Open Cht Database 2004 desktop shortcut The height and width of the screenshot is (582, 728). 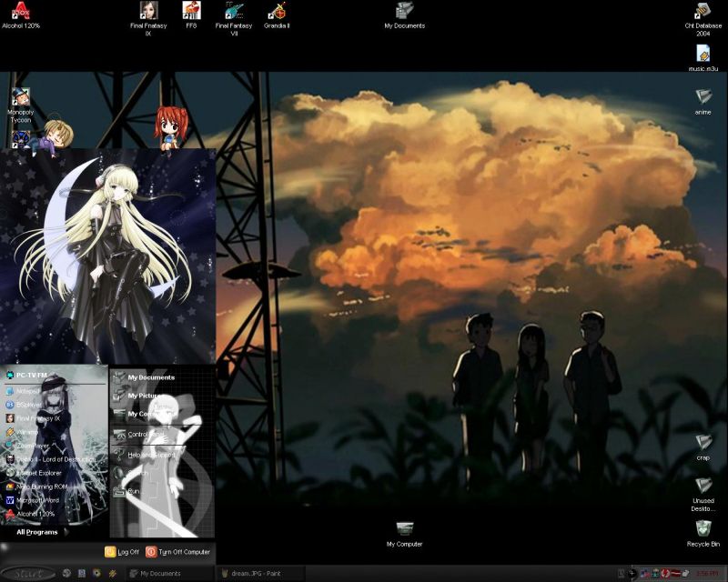pos(703,19)
